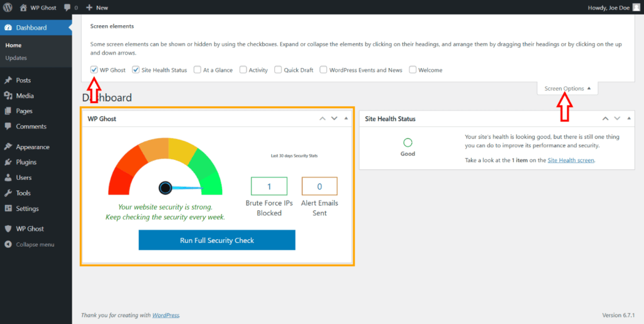Image resolution: width=644 pixels, height=324 pixels.
Task: Open the comments bubble icon in admin bar
Action: pos(67,8)
